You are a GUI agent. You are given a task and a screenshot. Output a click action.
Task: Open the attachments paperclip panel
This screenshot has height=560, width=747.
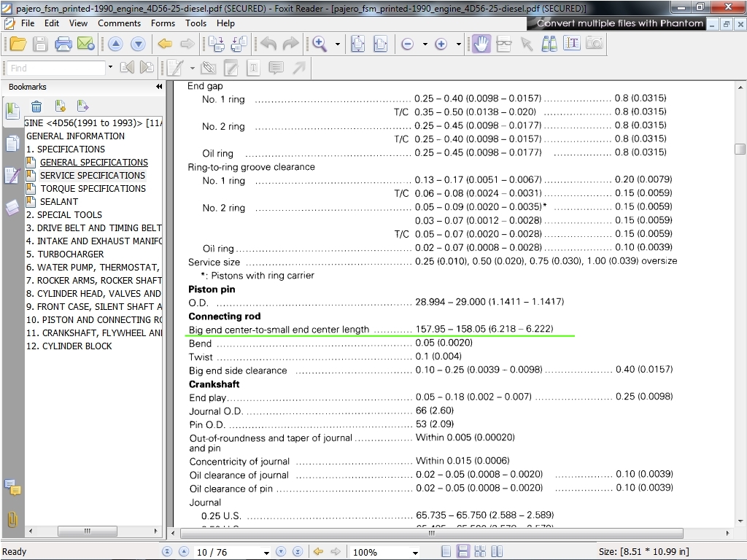point(12,519)
